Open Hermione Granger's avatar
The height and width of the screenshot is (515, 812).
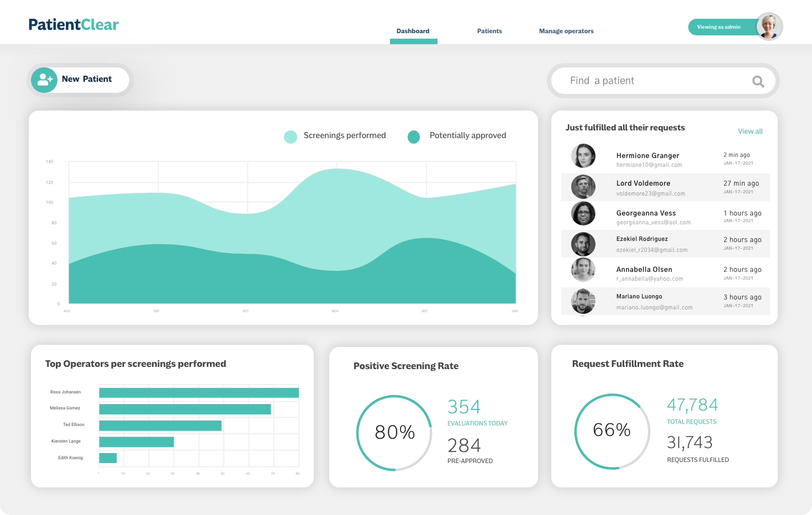point(583,156)
